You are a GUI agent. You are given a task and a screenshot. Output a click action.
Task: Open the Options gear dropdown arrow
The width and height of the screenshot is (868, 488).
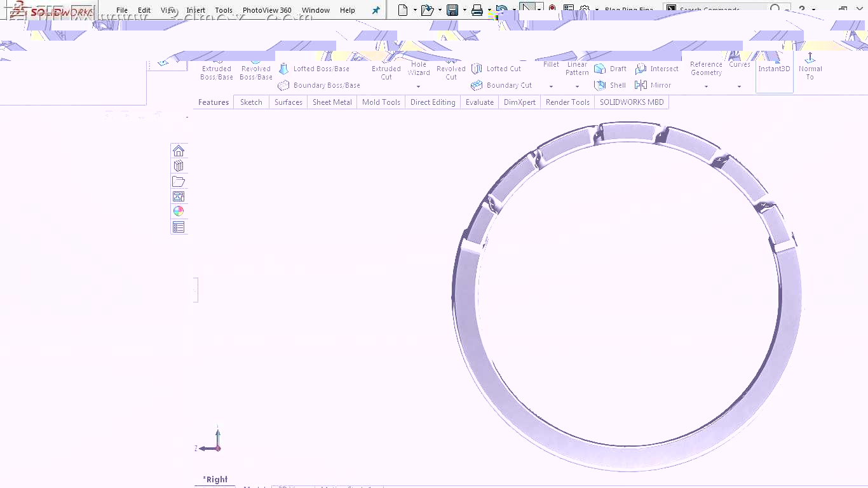597,10
